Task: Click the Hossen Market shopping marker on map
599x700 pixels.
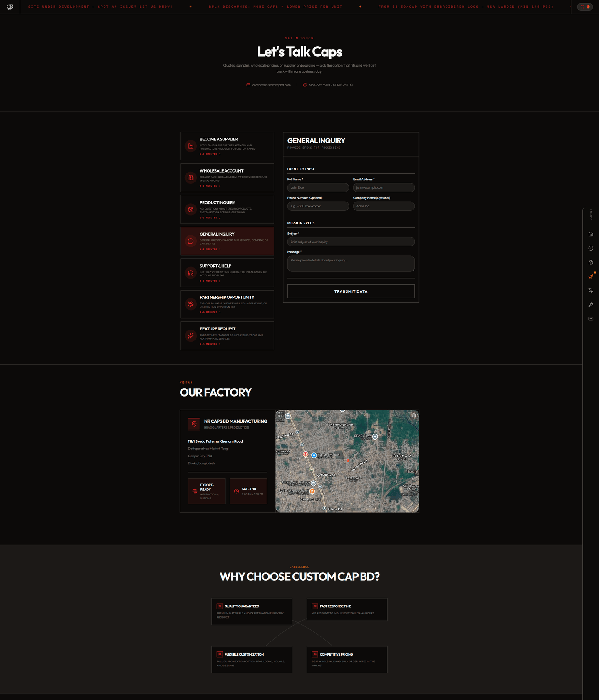Action: click(314, 456)
